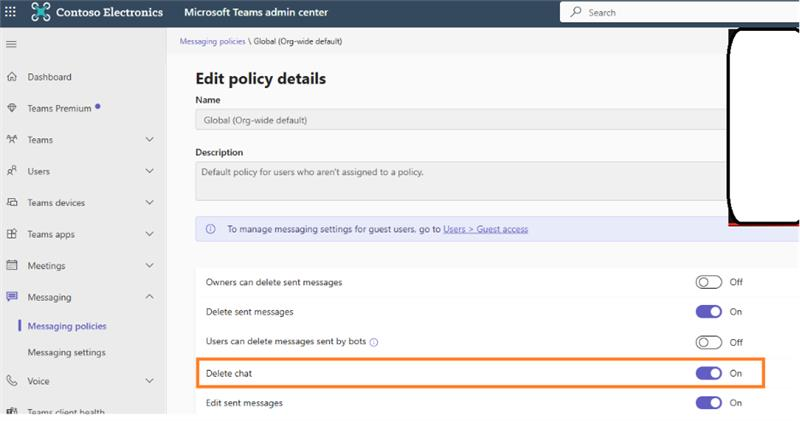The height and width of the screenshot is (421, 800).
Task: Click the Teams apps icon
Action: pyautogui.click(x=12, y=234)
